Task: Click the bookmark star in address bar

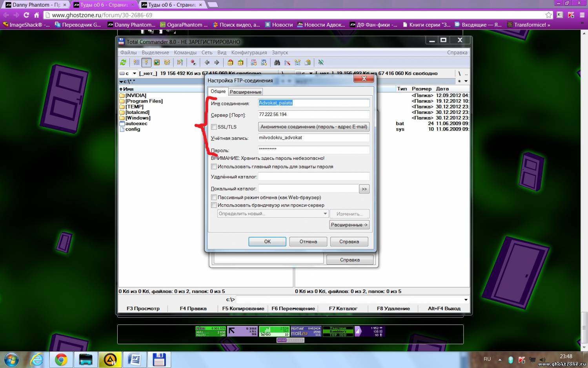Action: pyautogui.click(x=548, y=15)
